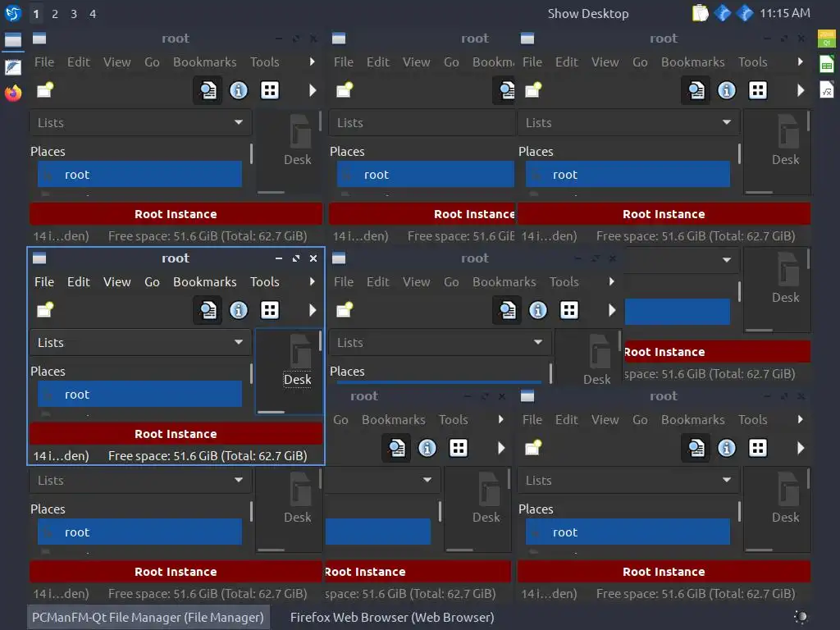Switch to workspace 4

(93, 14)
